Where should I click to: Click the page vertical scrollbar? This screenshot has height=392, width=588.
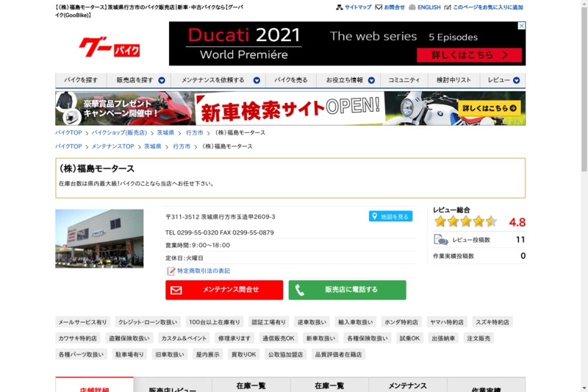pyautogui.click(x=584, y=90)
